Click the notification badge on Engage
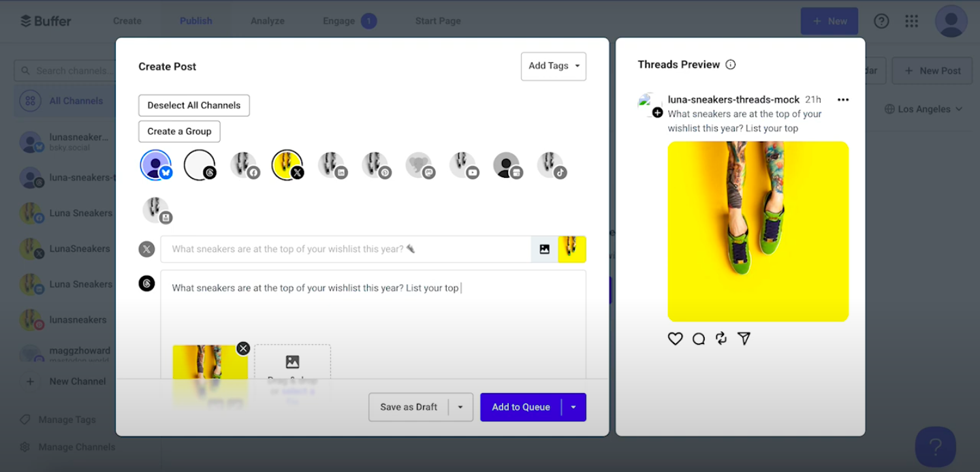980x472 pixels. [368, 21]
